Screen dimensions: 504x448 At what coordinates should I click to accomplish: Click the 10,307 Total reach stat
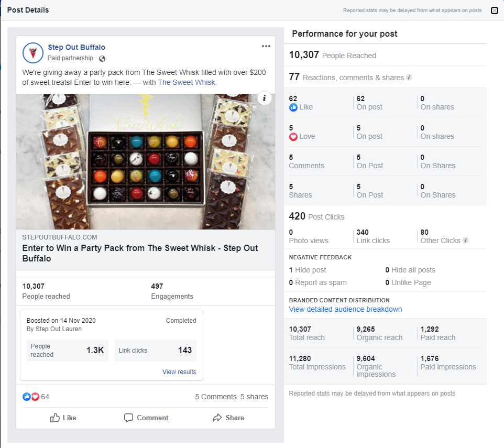306,333
